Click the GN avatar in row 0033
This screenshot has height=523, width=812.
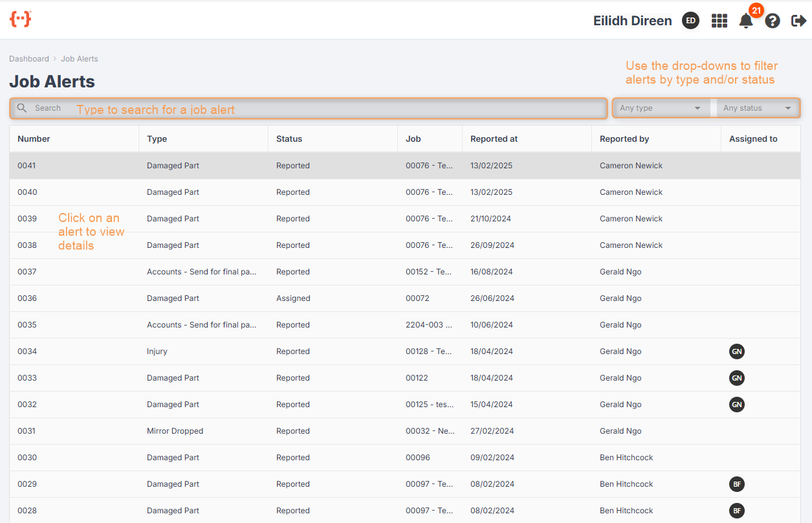(x=736, y=378)
